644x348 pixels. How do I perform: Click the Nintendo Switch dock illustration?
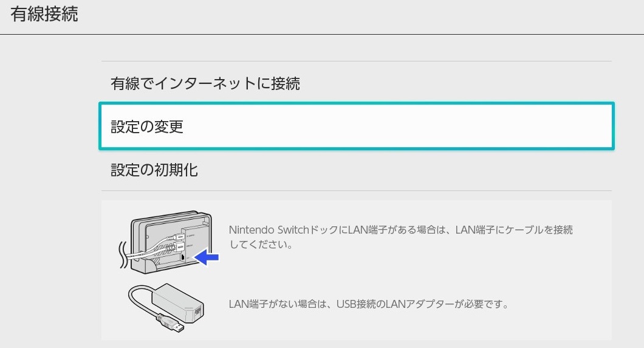click(171, 242)
